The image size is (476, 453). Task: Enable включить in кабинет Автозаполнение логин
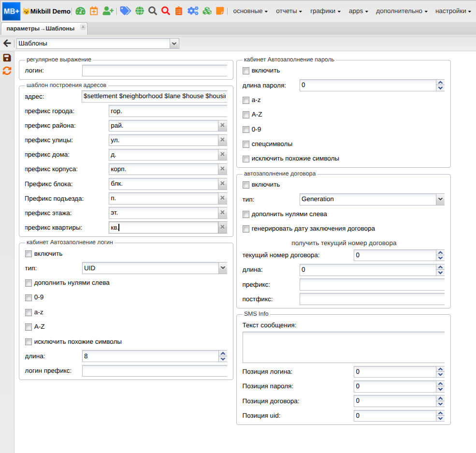tap(29, 254)
